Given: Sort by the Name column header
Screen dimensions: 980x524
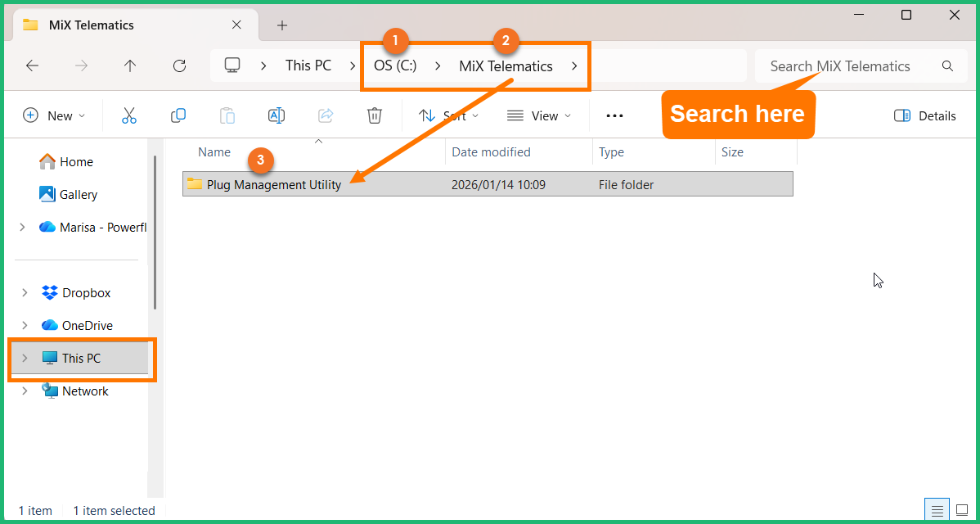Looking at the screenshot, I should (214, 152).
